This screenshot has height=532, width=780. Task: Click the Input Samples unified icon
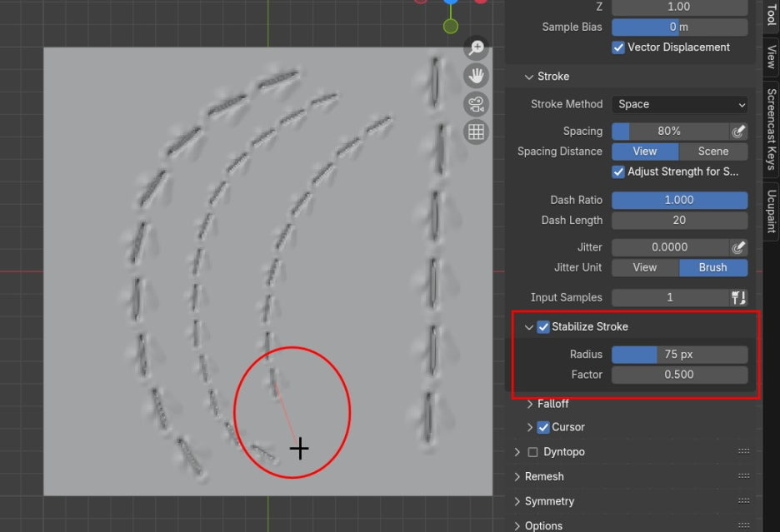point(738,297)
